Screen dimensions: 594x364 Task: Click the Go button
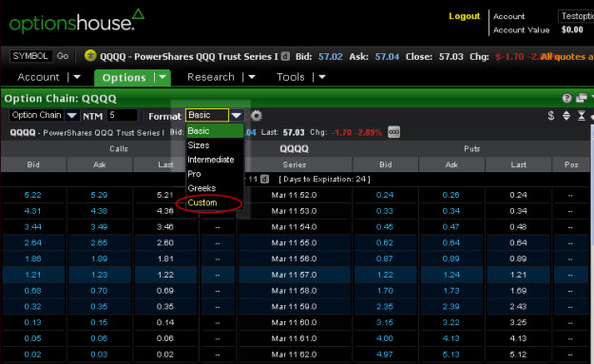pos(62,56)
